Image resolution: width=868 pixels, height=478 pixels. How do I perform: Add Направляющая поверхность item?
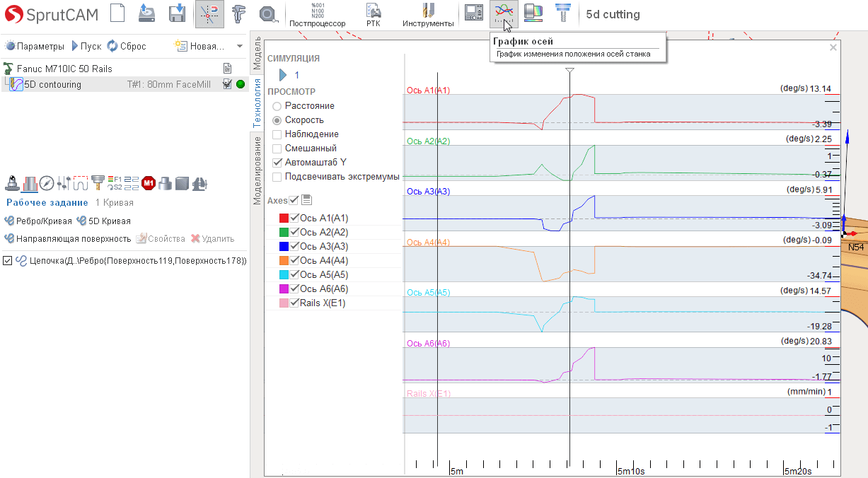tap(68, 238)
